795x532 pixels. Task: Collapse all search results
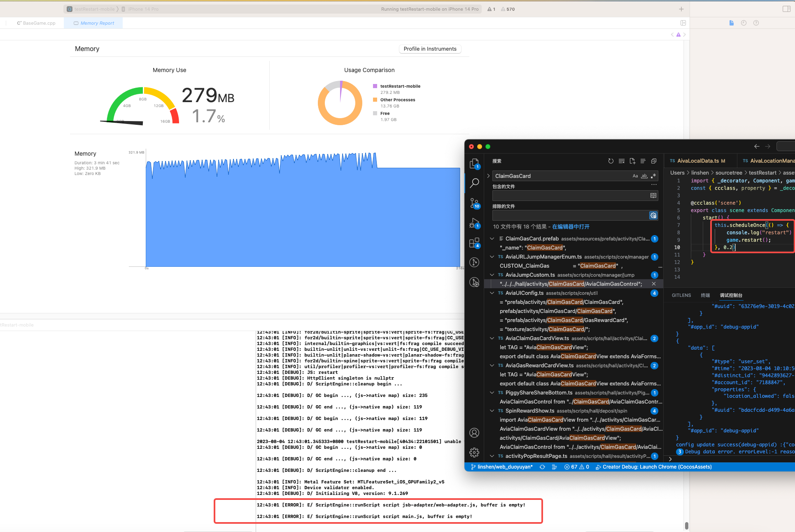654,161
